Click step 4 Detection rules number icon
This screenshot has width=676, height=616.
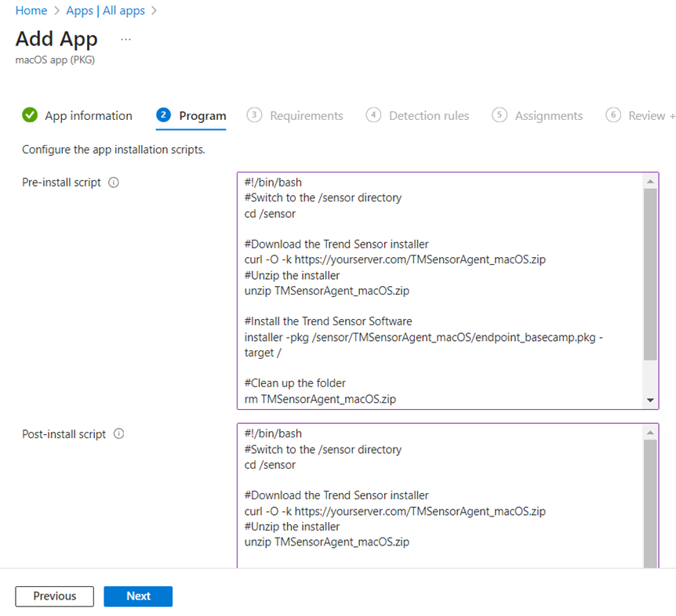pos(373,115)
